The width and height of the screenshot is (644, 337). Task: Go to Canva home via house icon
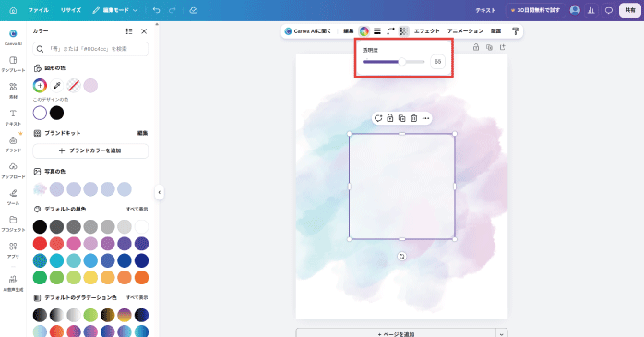(13, 11)
